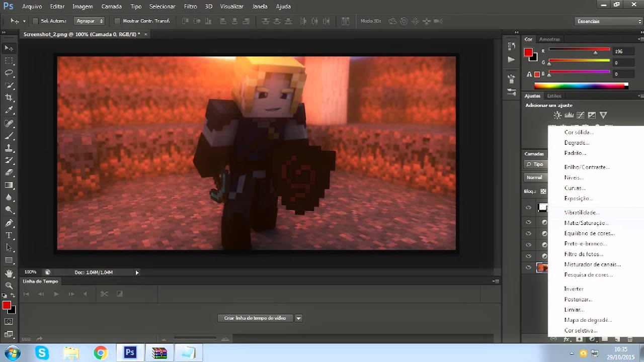Open Skype from the taskbar
The height and width of the screenshot is (362, 644).
point(42,353)
